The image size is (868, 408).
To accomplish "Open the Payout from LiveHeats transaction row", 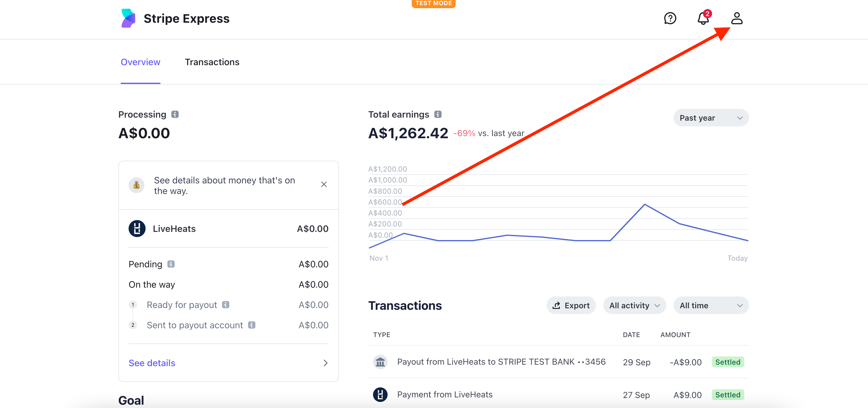I will pos(558,362).
